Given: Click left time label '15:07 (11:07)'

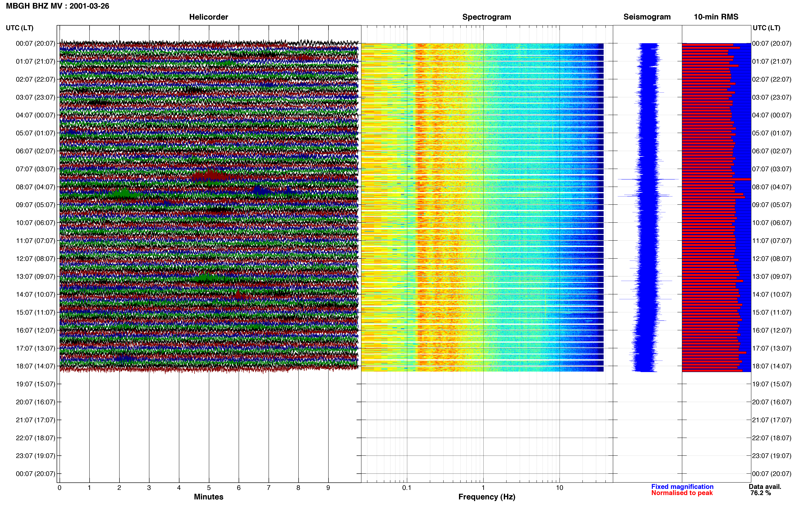Looking at the screenshot, I should click(36, 313).
